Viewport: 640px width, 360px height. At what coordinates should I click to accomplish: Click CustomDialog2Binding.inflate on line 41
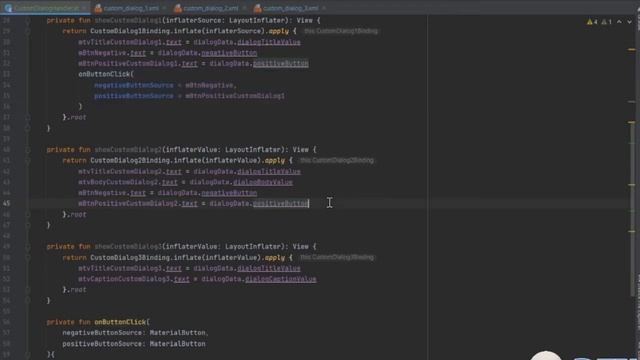[x=146, y=160]
